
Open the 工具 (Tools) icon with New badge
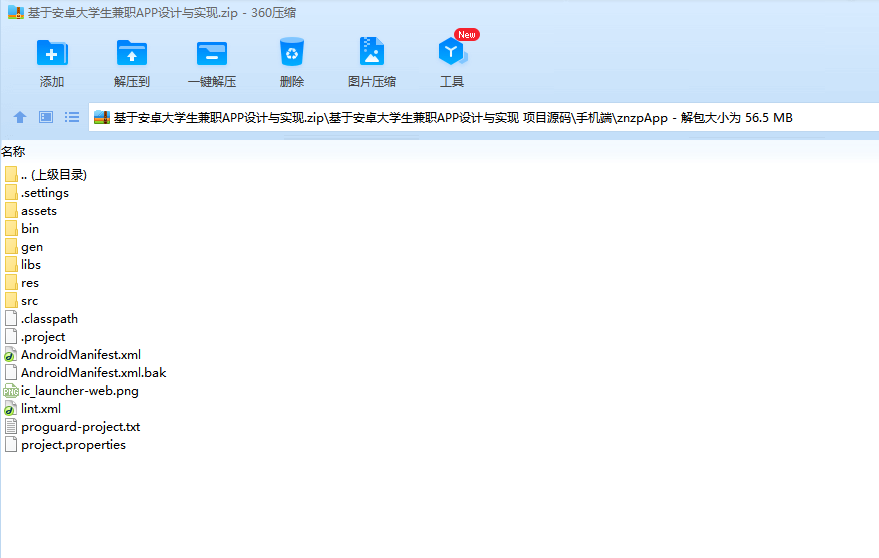(x=452, y=52)
